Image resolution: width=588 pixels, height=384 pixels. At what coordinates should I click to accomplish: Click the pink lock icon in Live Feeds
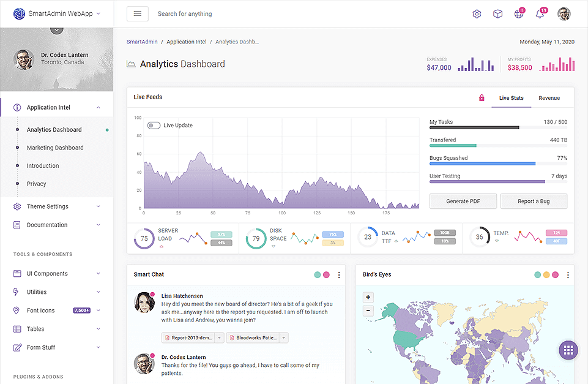click(x=482, y=98)
